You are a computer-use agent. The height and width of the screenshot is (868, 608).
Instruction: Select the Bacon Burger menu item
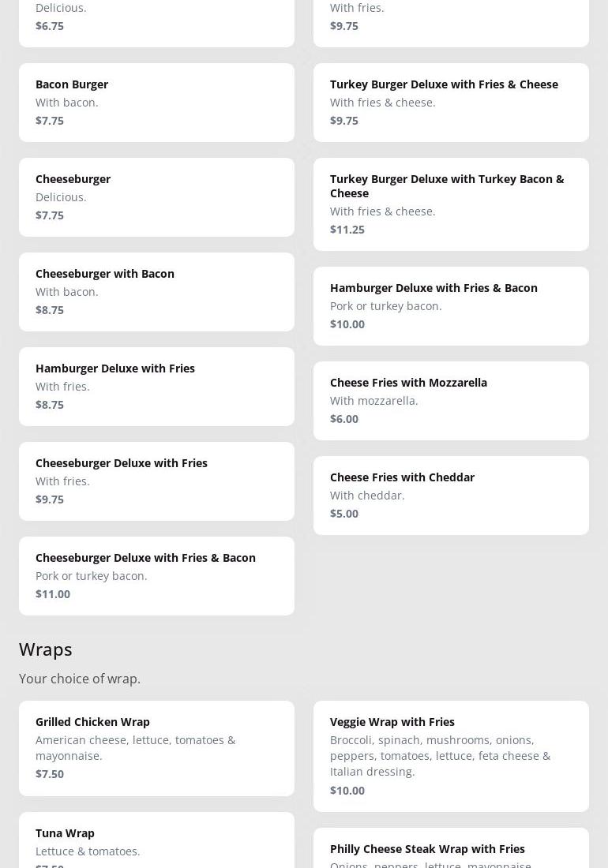156,103
